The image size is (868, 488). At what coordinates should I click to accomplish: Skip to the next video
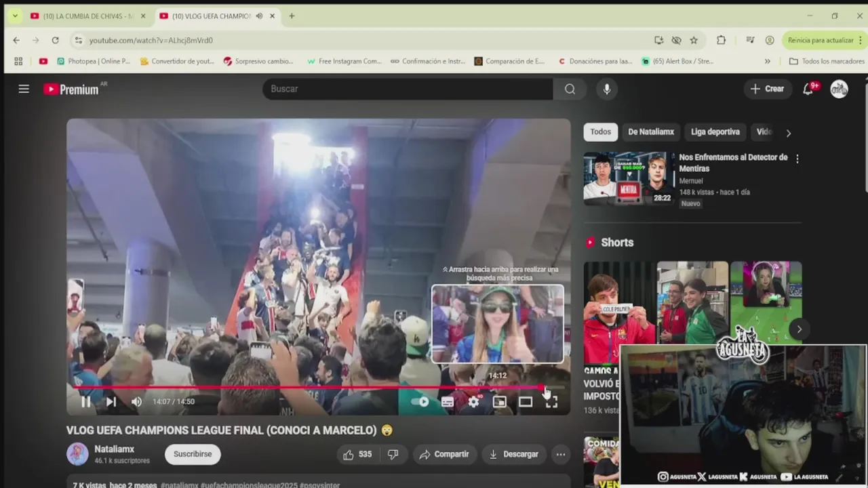pyautogui.click(x=111, y=402)
